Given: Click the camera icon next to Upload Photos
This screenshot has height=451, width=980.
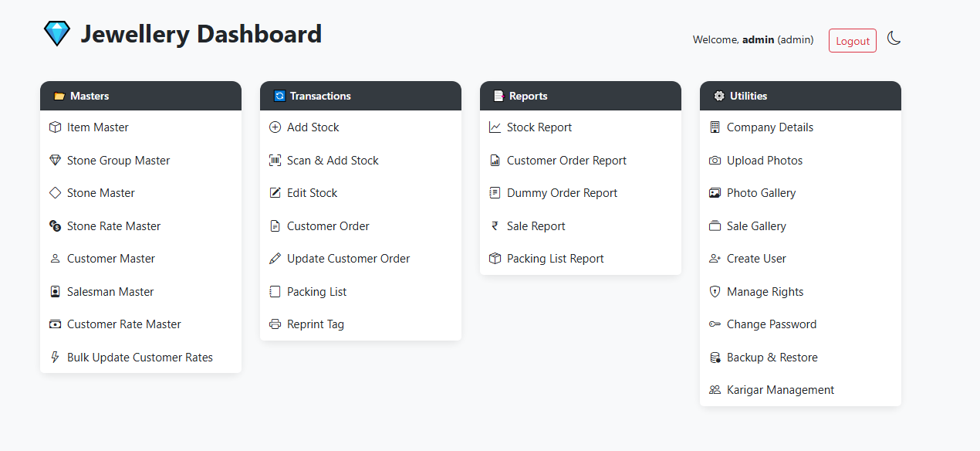Looking at the screenshot, I should coord(715,160).
